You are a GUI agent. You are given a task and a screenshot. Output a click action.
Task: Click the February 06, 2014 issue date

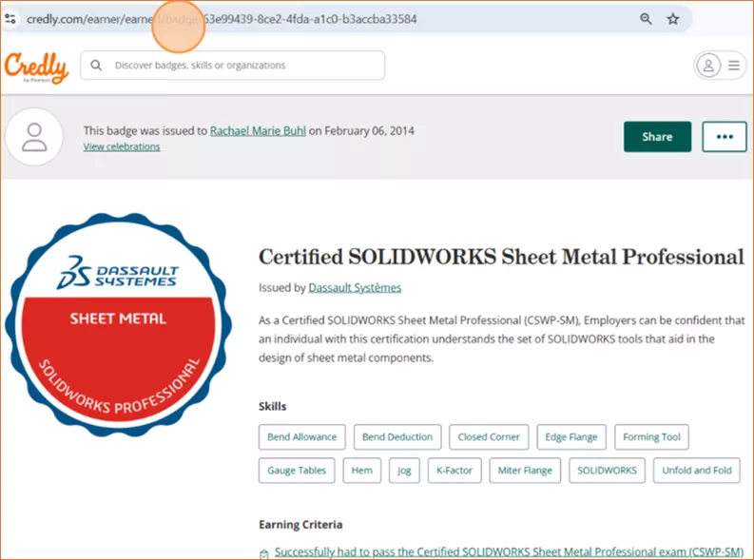[x=369, y=131]
